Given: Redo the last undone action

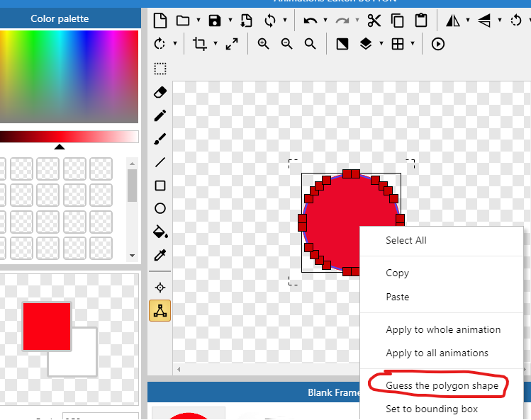Looking at the screenshot, I should pyautogui.click(x=342, y=21).
